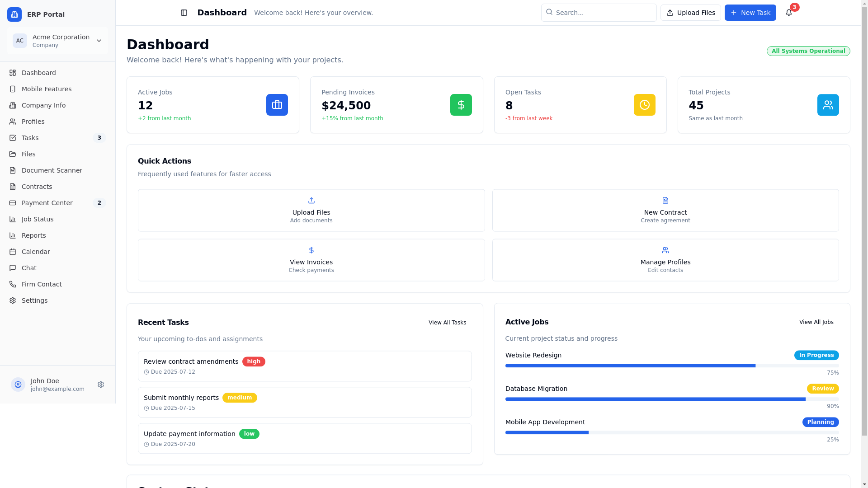This screenshot has width=868, height=488.
Task: Click the low priority badge
Action: point(249,434)
